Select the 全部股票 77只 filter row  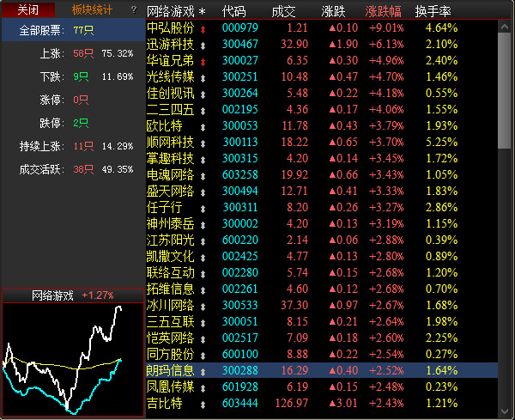click(x=70, y=30)
